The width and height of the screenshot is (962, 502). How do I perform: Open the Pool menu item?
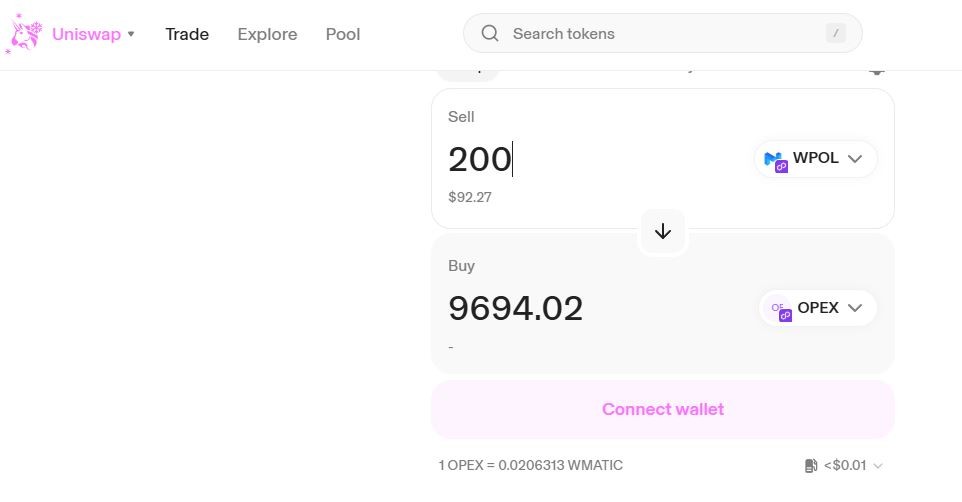coord(343,34)
